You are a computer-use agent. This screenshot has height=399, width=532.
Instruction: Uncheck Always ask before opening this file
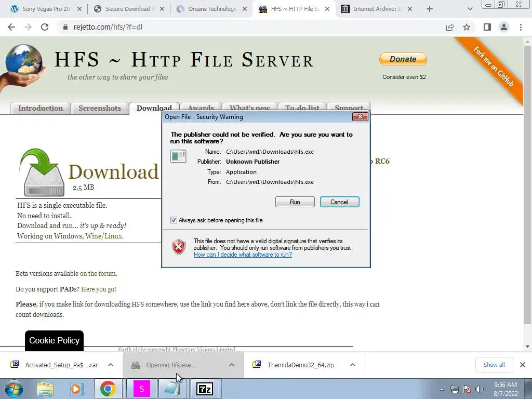174,220
